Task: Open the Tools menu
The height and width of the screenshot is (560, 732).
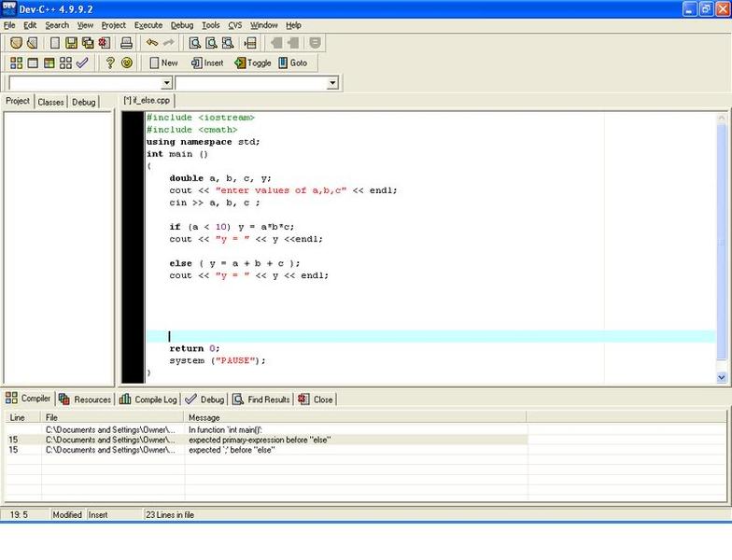Action: pyautogui.click(x=211, y=25)
